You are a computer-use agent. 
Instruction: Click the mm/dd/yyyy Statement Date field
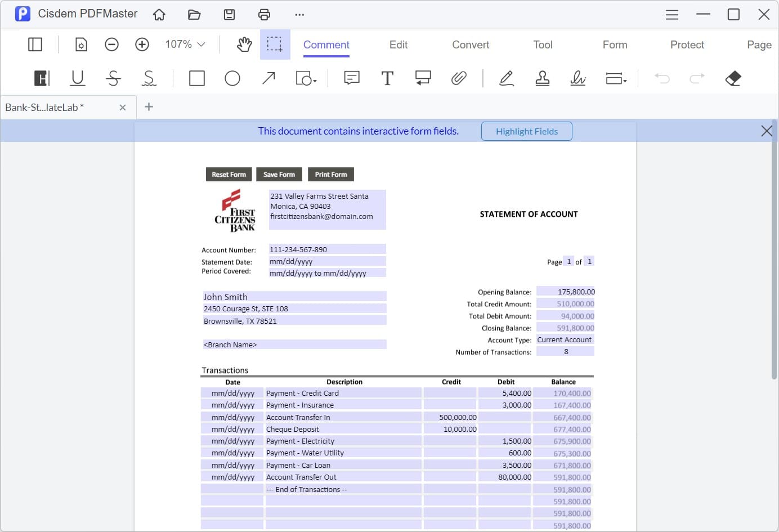326,261
